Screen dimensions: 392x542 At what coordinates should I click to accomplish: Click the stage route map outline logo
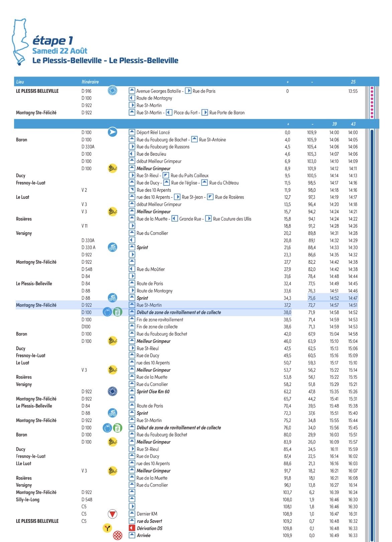[x=20, y=42]
